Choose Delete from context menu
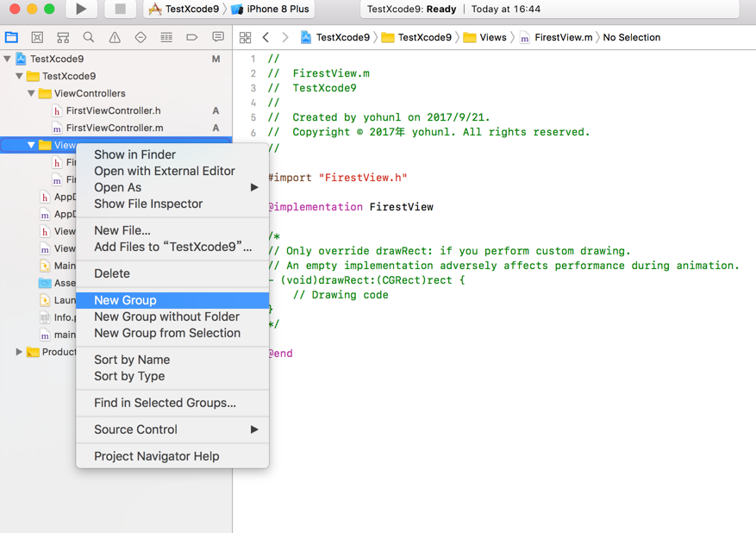The image size is (756, 533). pos(172,273)
